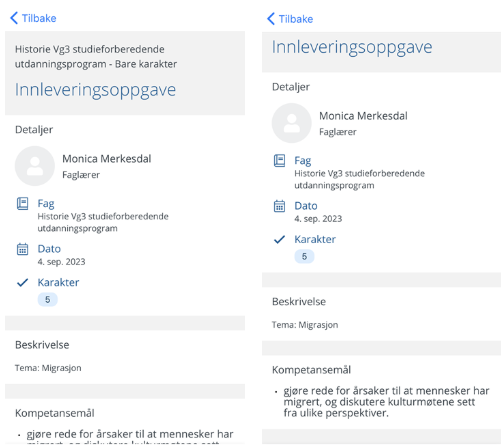Click the left panel teacher avatar placeholder
Viewport: 502px width, 447px height.
pos(35,166)
